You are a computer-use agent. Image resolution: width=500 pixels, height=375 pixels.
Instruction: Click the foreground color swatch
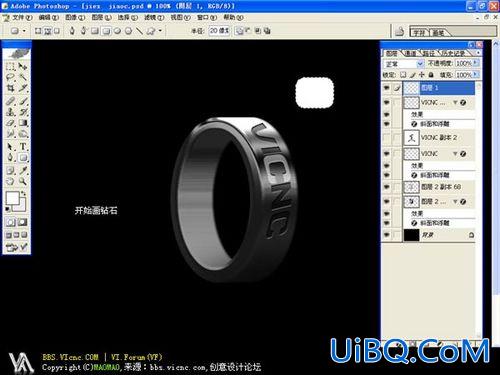tap(12, 198)
